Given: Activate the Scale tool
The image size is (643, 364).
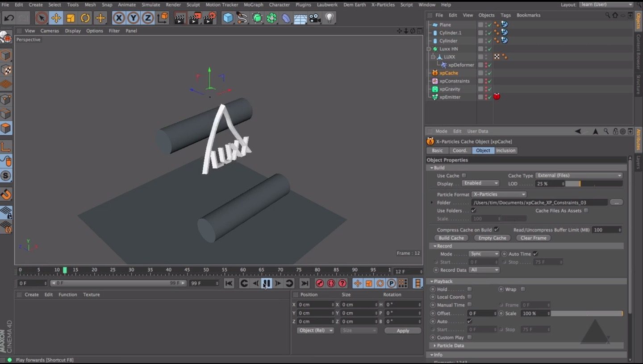Looking at the screenshot, I should [x=71, y=18].
